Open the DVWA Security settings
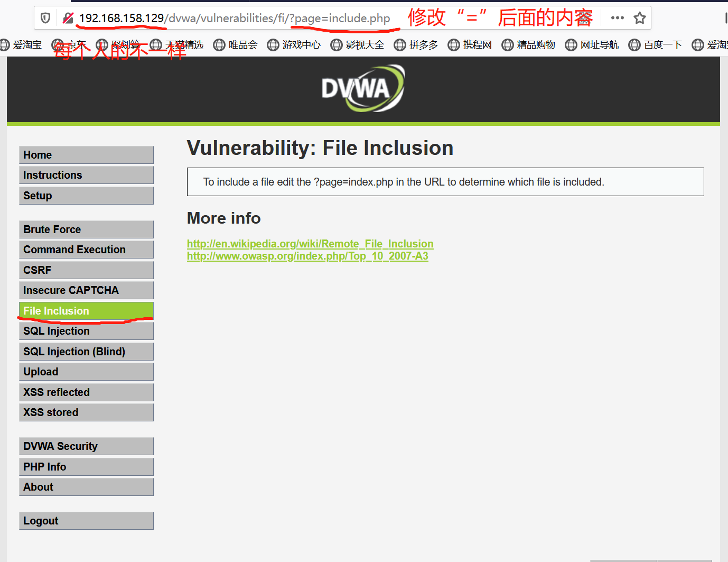Viewport: 728px width, 562px height. 86,446
